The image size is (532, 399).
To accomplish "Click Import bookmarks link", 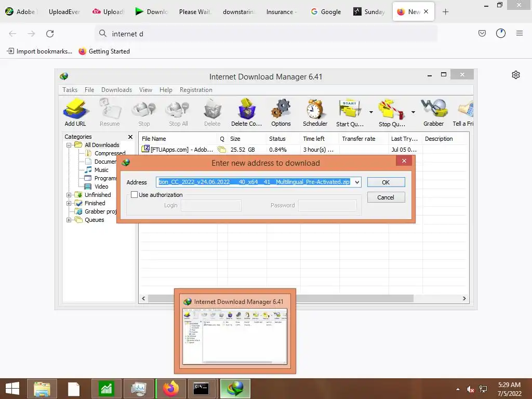I will click(39, 51).
